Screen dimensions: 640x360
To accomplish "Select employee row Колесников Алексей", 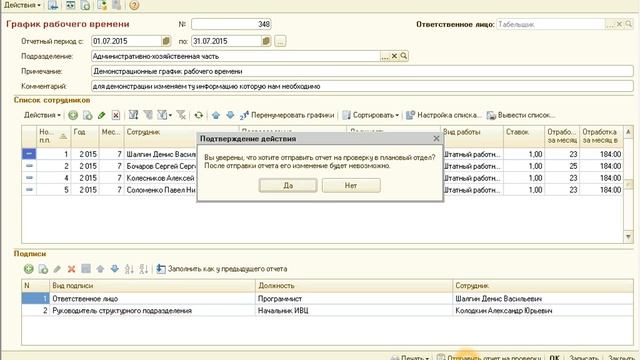I will (322, 178).
